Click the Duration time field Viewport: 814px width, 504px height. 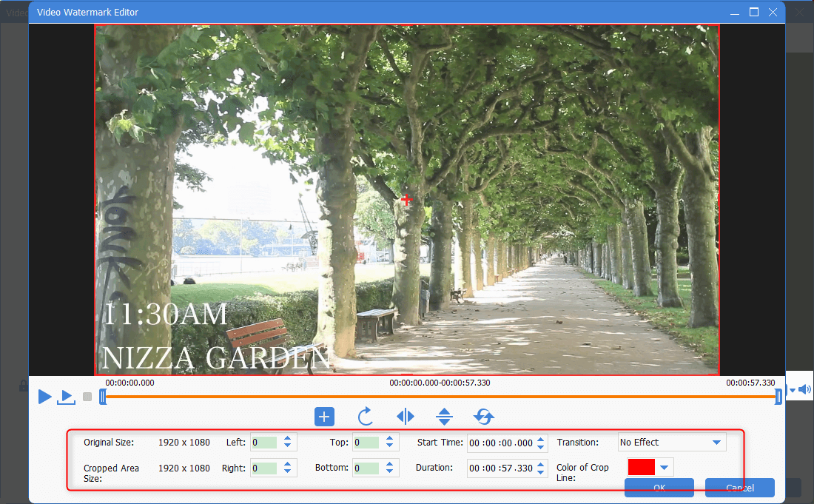pos(501,468)
